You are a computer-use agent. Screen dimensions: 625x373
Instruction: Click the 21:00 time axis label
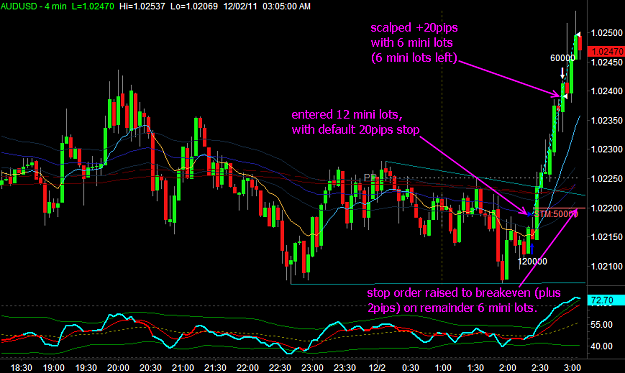(x=183, y=367)
